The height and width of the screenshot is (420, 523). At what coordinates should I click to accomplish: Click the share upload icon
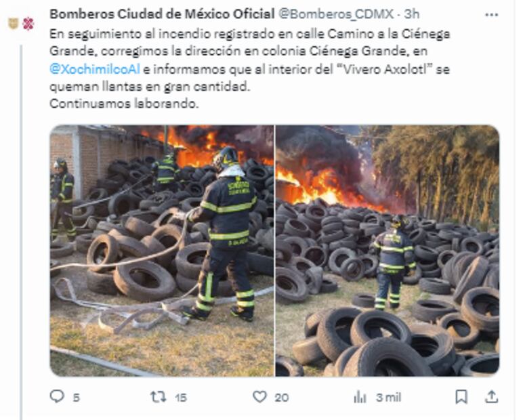click(x=491, y=396)
